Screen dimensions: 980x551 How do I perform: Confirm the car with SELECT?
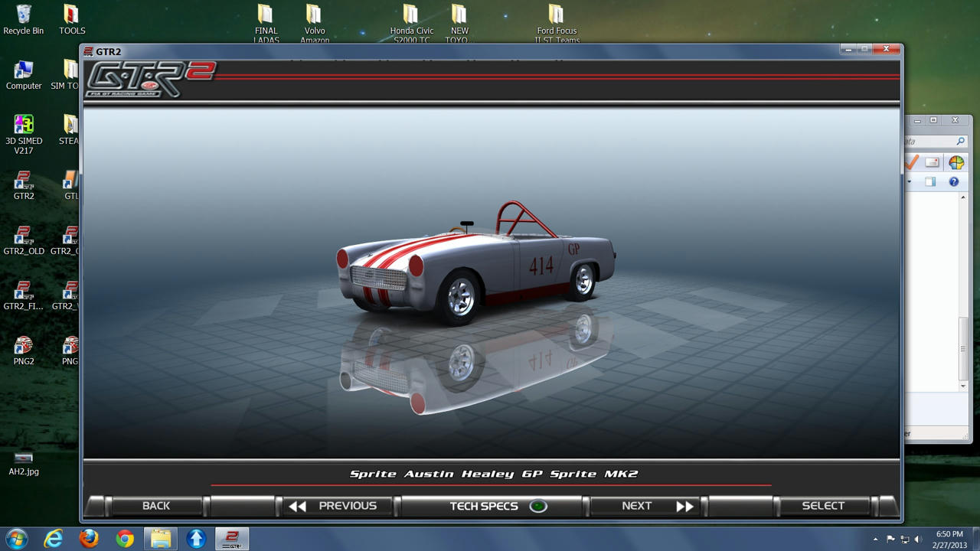click(x=823, y=506)
